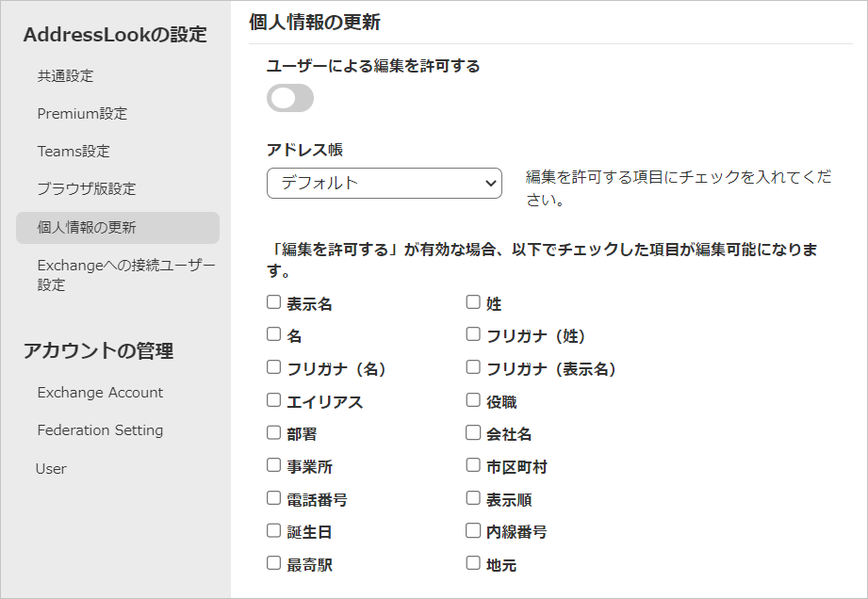Go to Federation Setting
This screenshot has width=868, height=599.
tap(100, 429)
